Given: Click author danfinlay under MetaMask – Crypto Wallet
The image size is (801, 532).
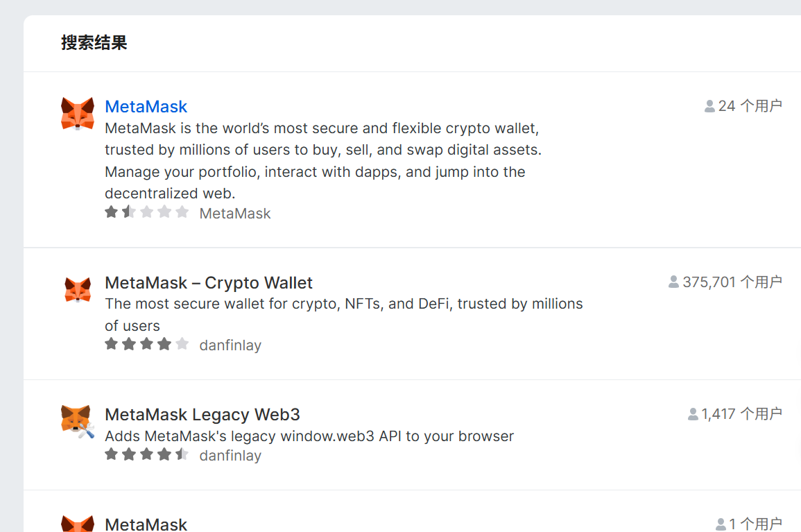Looking at the screenshot, I should point(230,345).
